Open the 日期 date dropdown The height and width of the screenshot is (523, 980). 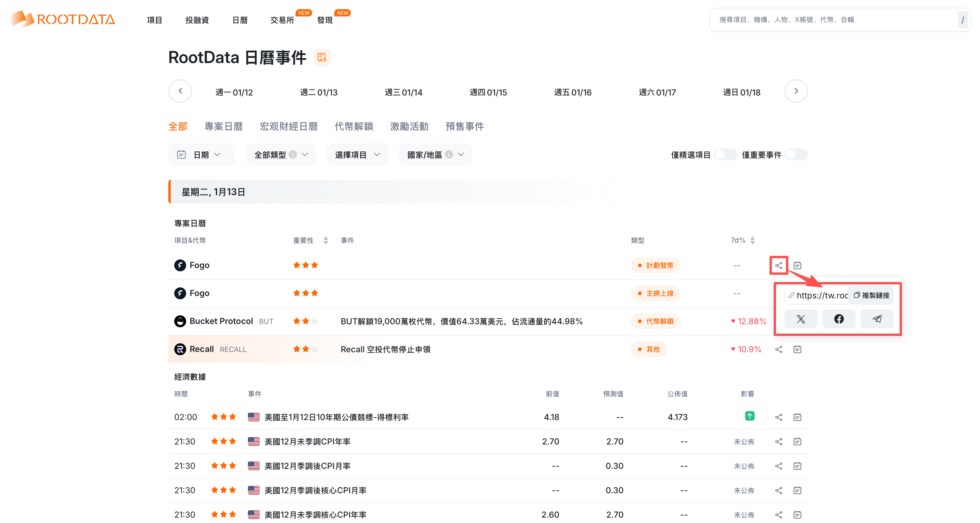pyautogui.click(x=202, y=154)
